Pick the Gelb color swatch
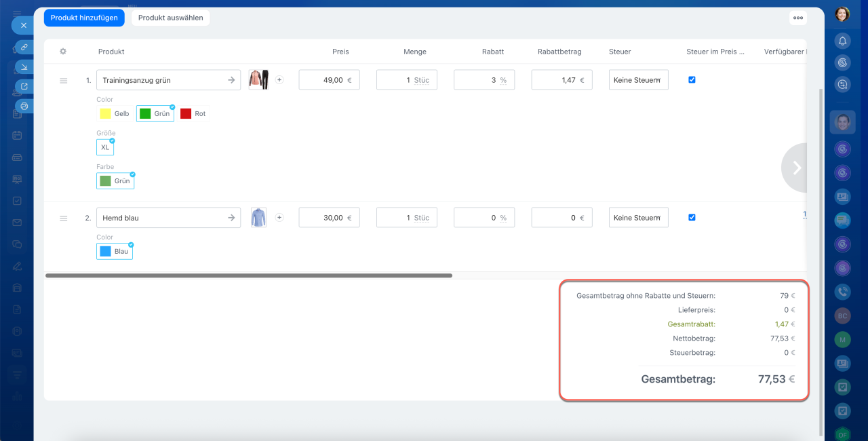Screen dimensions: 868x441 click(x=115, y=114)
